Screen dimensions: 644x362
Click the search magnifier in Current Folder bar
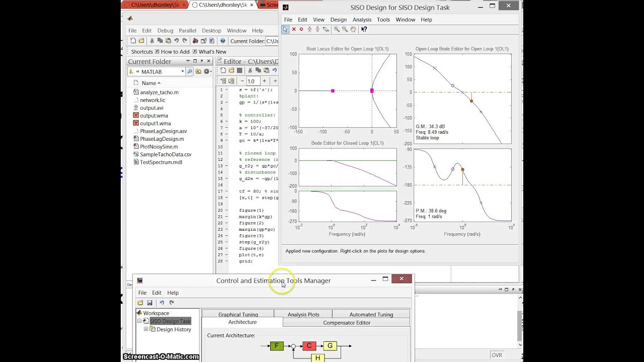190,71
